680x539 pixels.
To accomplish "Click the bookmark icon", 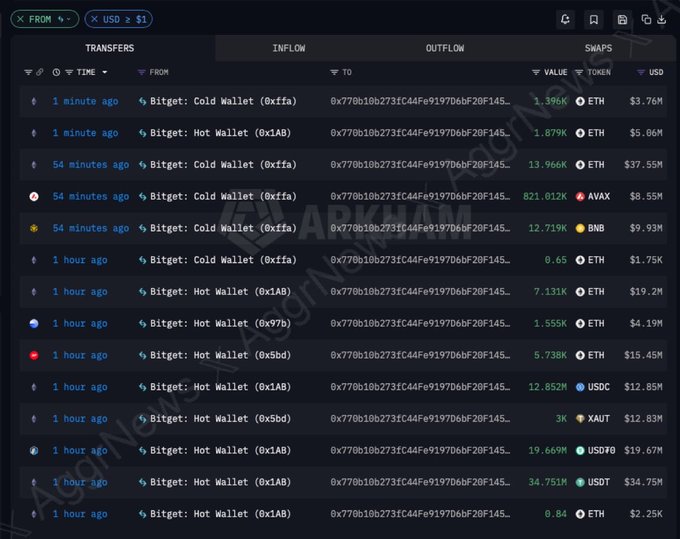I will pyautogui.click(x=594, y=20).
